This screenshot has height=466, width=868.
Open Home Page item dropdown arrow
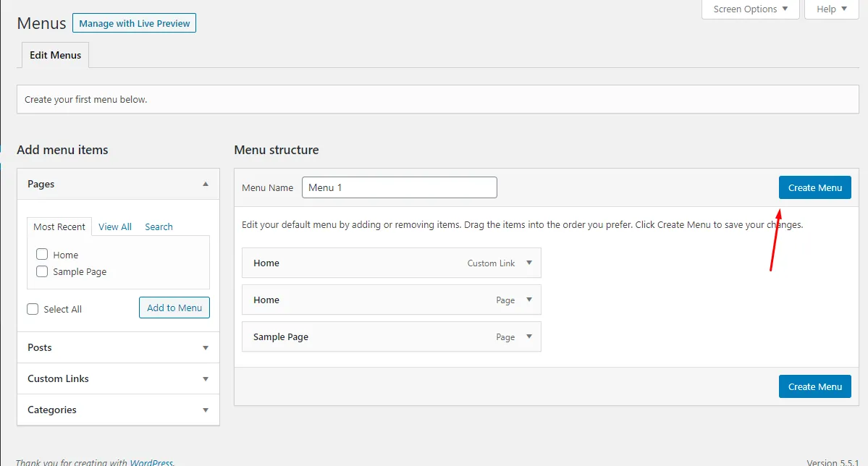(x=529, y=300)
